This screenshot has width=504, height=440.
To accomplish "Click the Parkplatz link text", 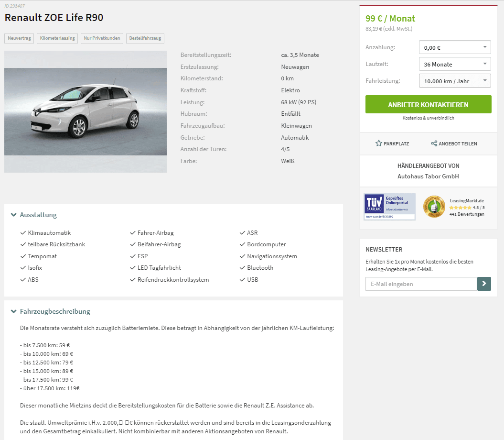I will 397,143.
